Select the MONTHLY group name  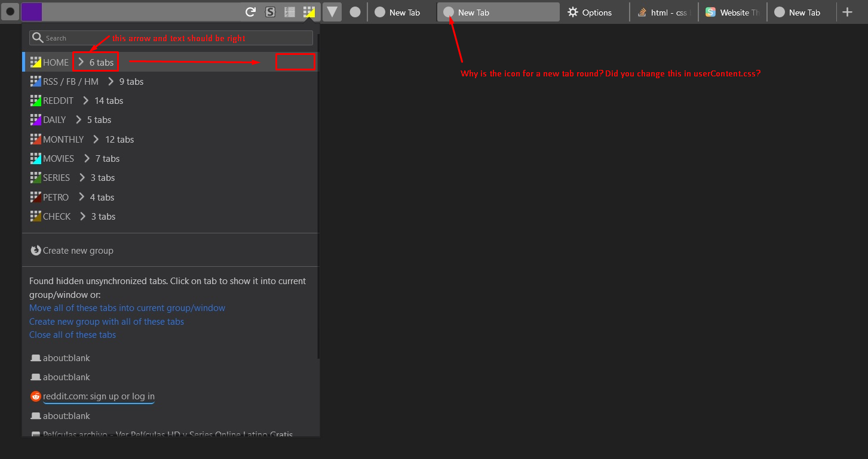[x=63, y=139]
